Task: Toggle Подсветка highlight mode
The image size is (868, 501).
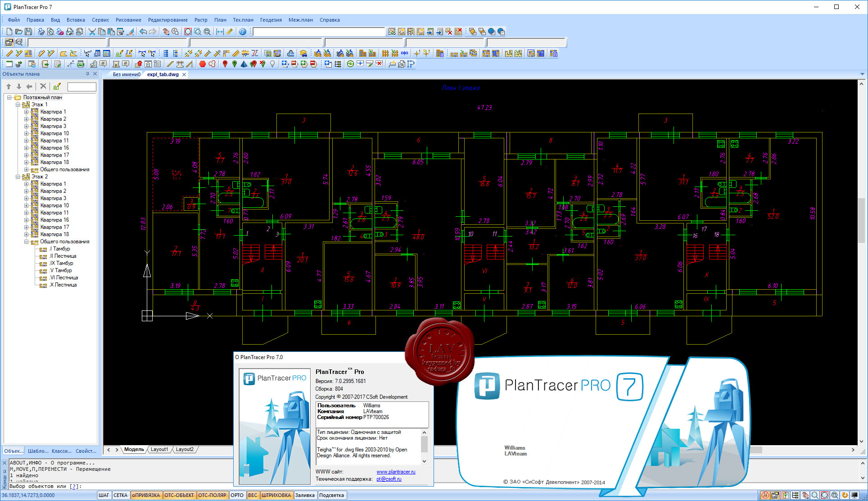Action: pyautogui.click(x=332, y=495)
